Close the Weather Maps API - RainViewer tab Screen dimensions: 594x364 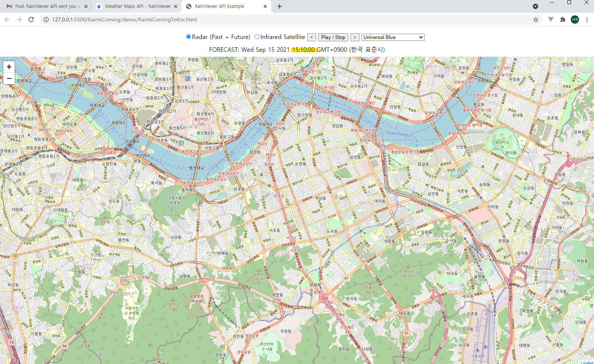(x=175, y=6)
